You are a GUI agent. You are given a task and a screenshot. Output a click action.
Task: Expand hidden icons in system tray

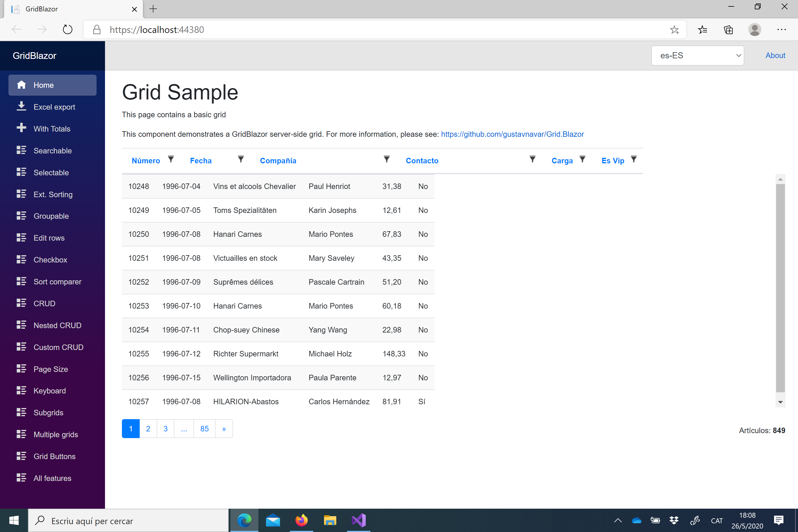pos(618,520)
